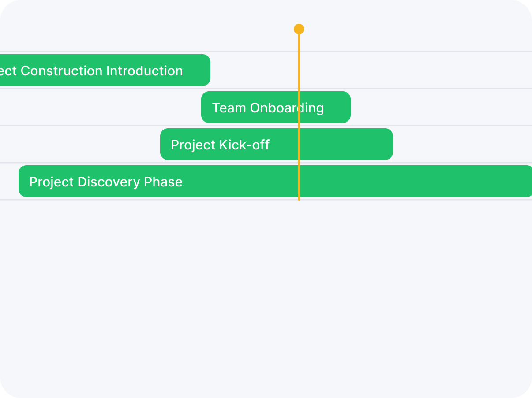Click empty row space right of Project Kick-off
532x398 pixels.
pos(459,144)
